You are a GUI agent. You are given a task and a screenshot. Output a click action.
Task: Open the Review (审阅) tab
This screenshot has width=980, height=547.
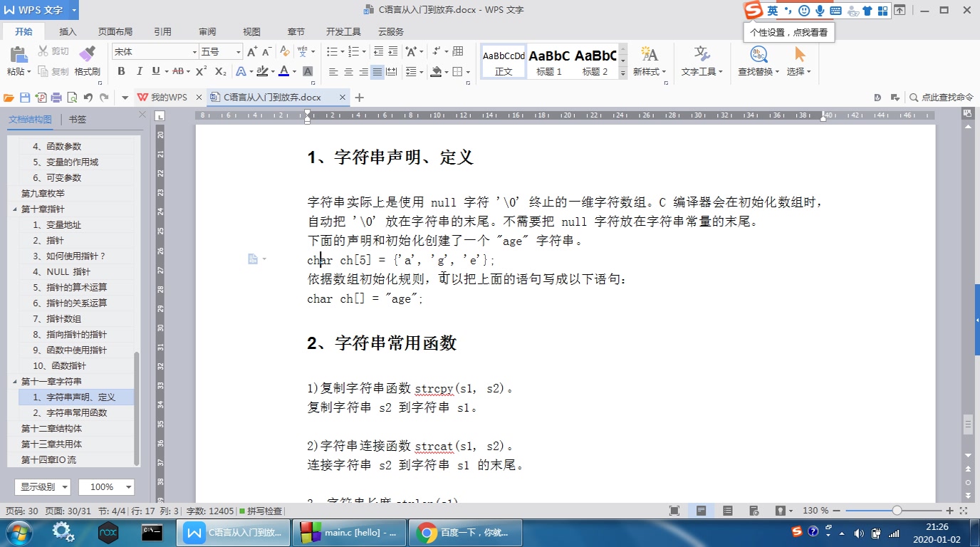207,32
